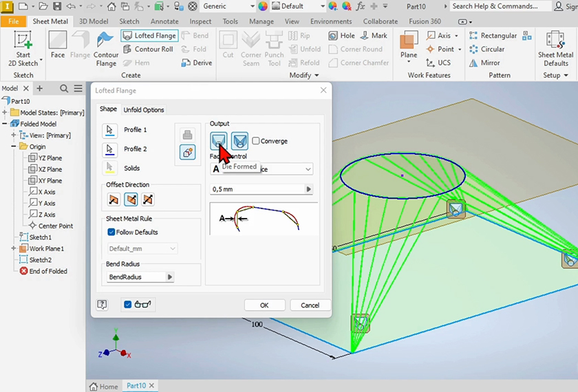
Task: Click the 0,5 mm value field
Action: pos(257,189)
